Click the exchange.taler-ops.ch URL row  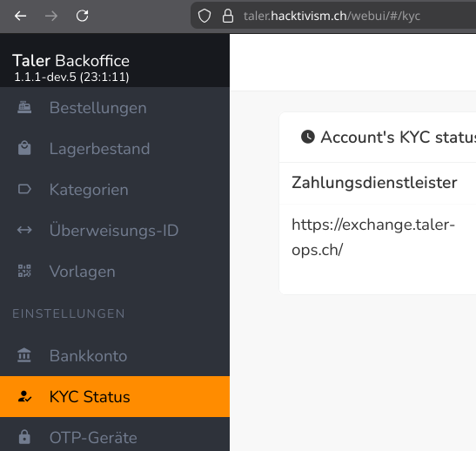coord(378,237)
